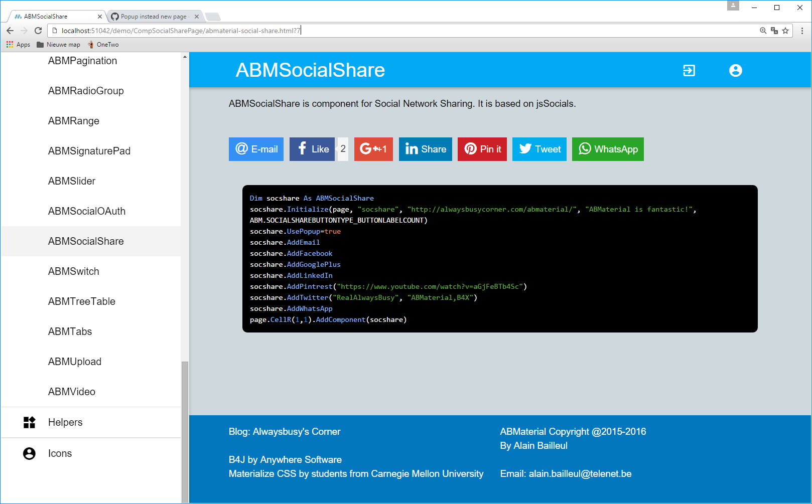Click the Facebook Like button
812x504 pixels.
[312, 149]
